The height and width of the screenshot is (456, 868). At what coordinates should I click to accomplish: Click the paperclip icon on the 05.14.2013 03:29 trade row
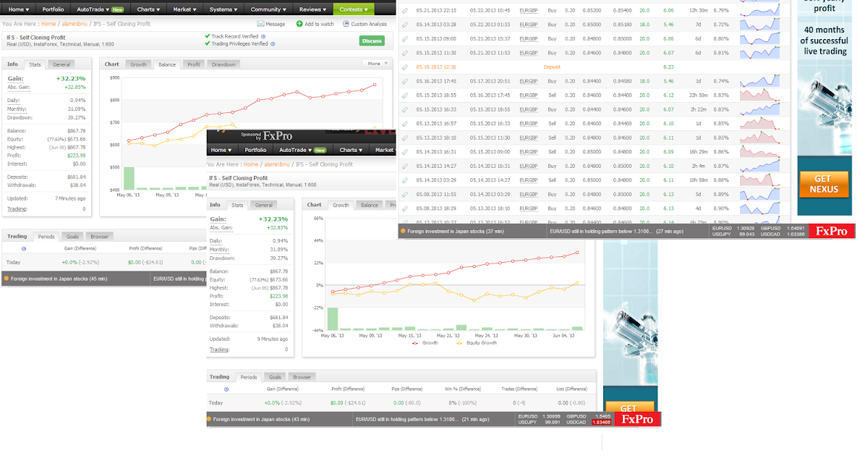pos(404,180)
